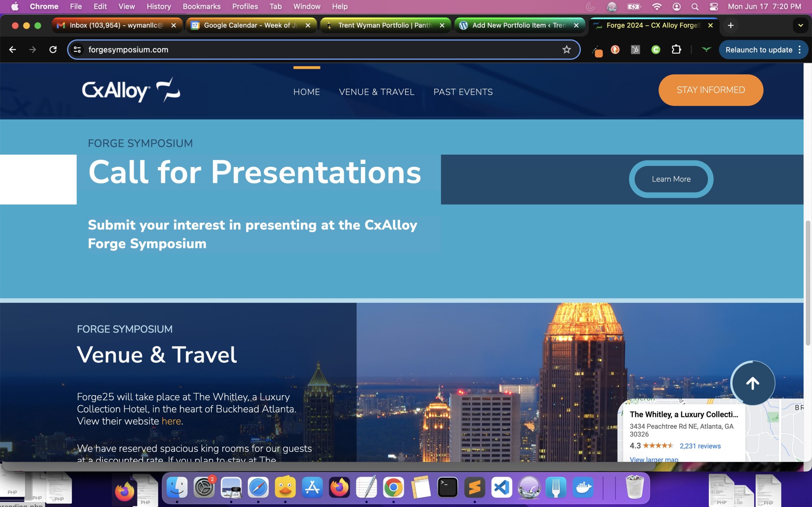The image size is (812, 507).
Task: Open the Whitley hotel 'here' link
Action: point(171,421)
